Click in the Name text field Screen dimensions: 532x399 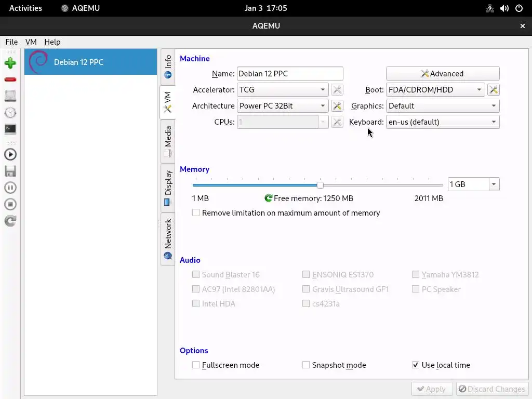point(290,74)
